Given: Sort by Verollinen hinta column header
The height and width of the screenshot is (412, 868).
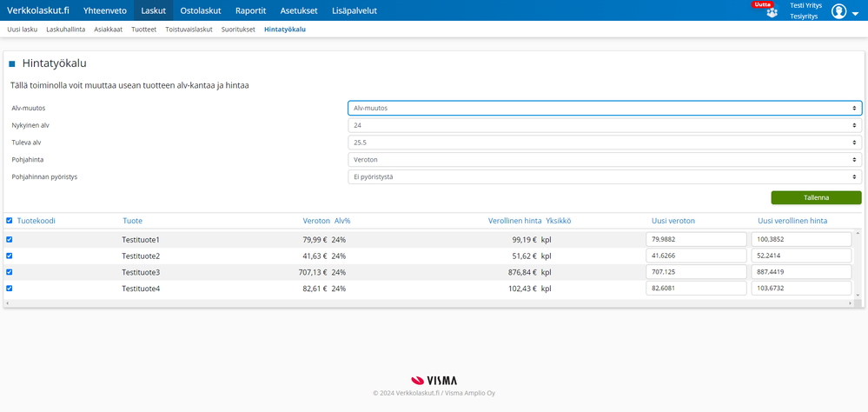Looking at the screenshot, I should [x=514, y=221].
